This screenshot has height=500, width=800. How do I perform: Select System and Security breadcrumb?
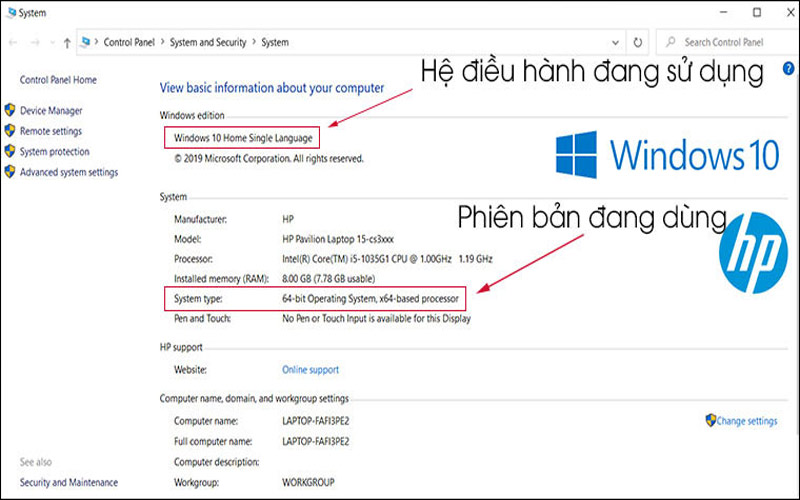(208, 42)
